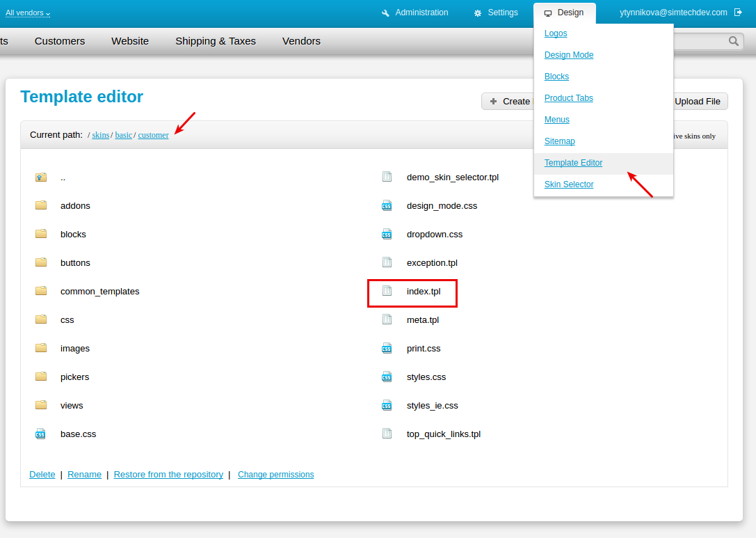
Task: Select Skin Selector in the Design menu
Action: 569,184
